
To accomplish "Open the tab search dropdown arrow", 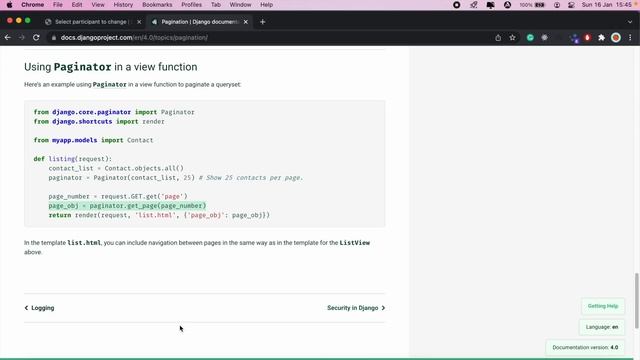I will (x=630, y=22).
